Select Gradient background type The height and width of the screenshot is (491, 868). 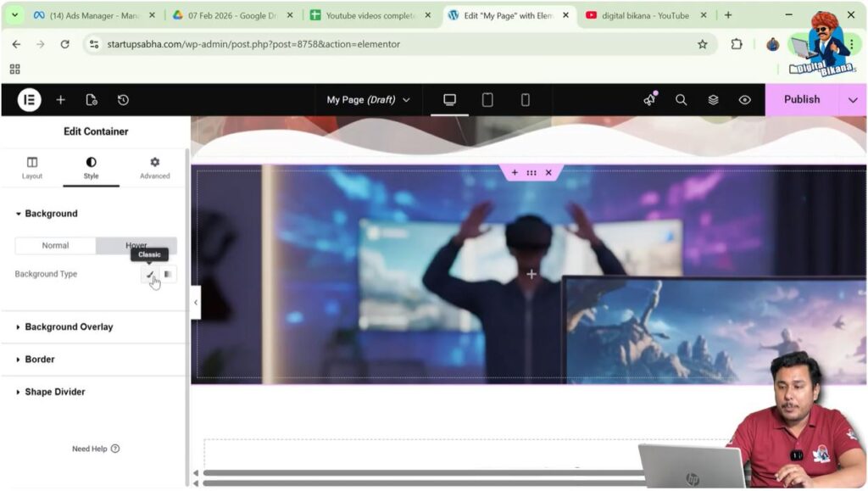point(167,274)
